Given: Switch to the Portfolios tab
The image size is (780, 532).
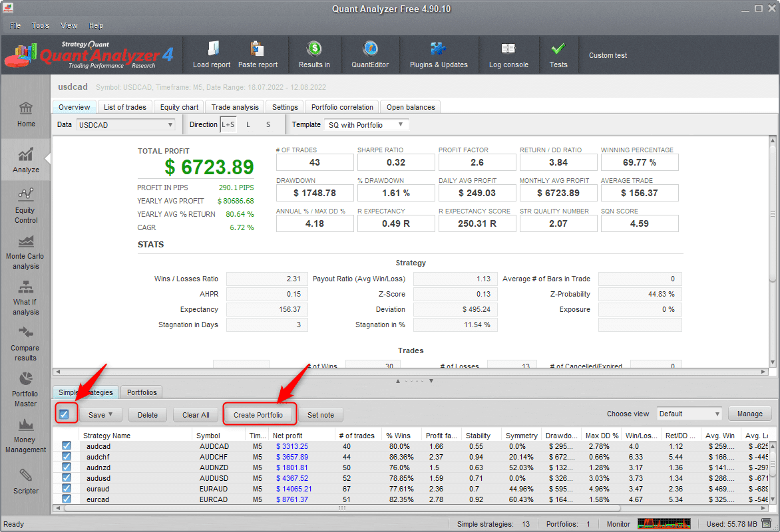Looking at the screenshot, I should [x=142, y=392].
